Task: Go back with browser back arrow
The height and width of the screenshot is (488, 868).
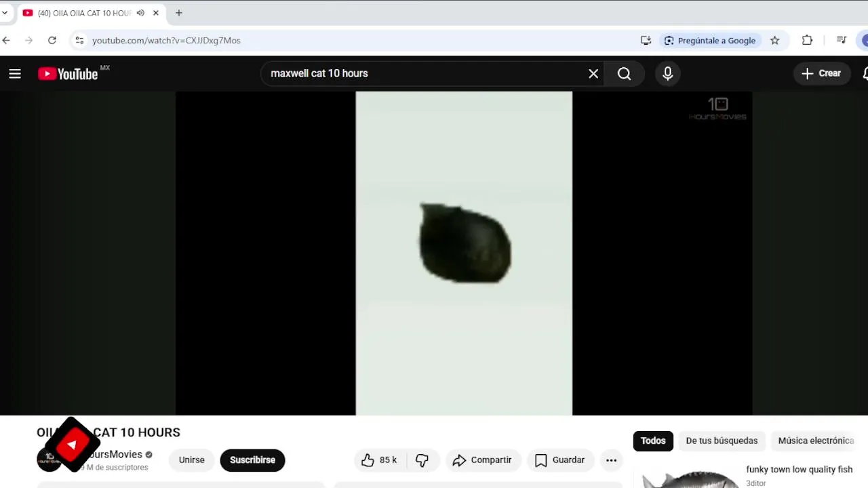Action: (6, 41)
